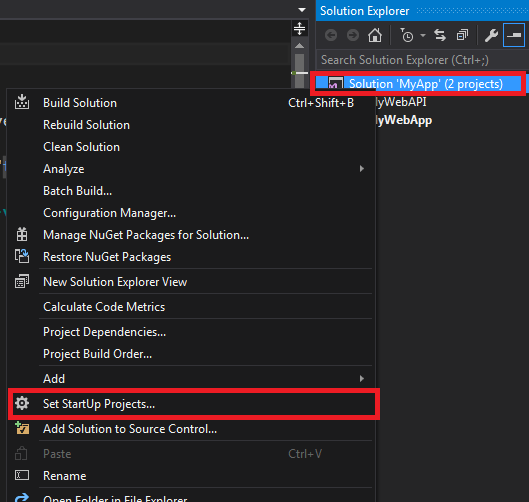Screen dimensions: 529x502
Task: Open the dropdown beside Pending Changes Filter
Action: point(423,35)
